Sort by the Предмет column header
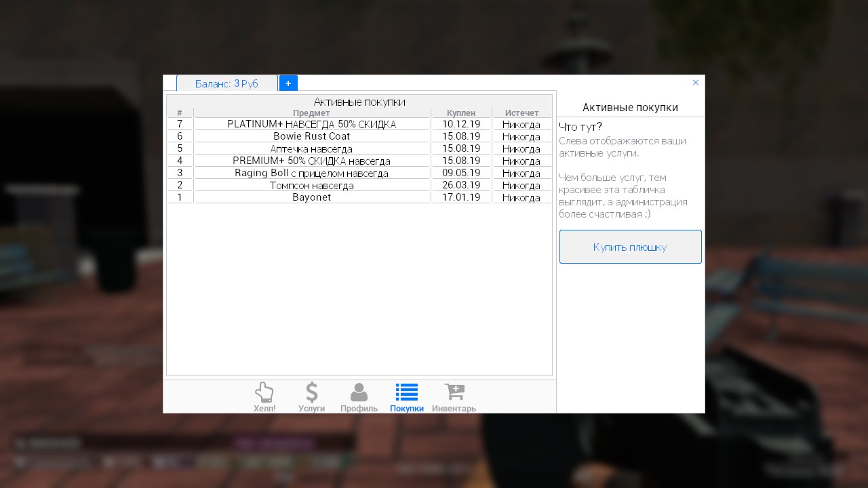Viewport: 868px width, 488px height. pos(311,113)
